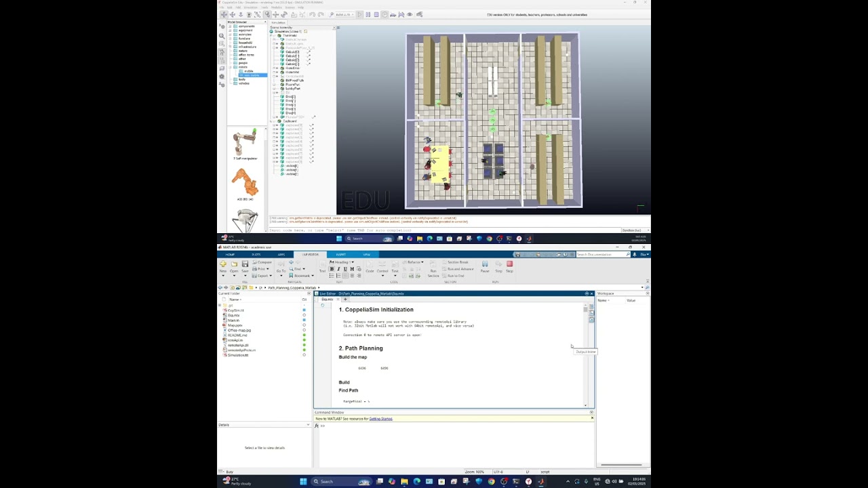Toggle Underline text formatting in Live Editor
This screenshot has width=868, height=488.
tap(345, 269)
